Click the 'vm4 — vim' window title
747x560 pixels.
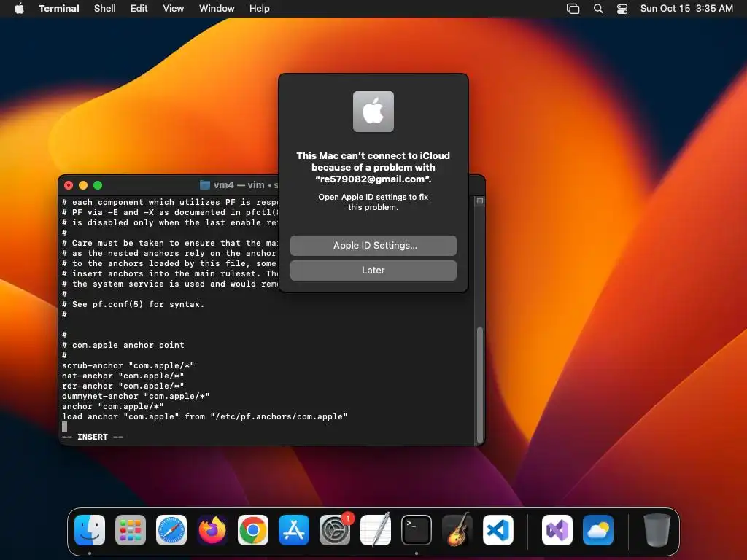coord(239,184)
